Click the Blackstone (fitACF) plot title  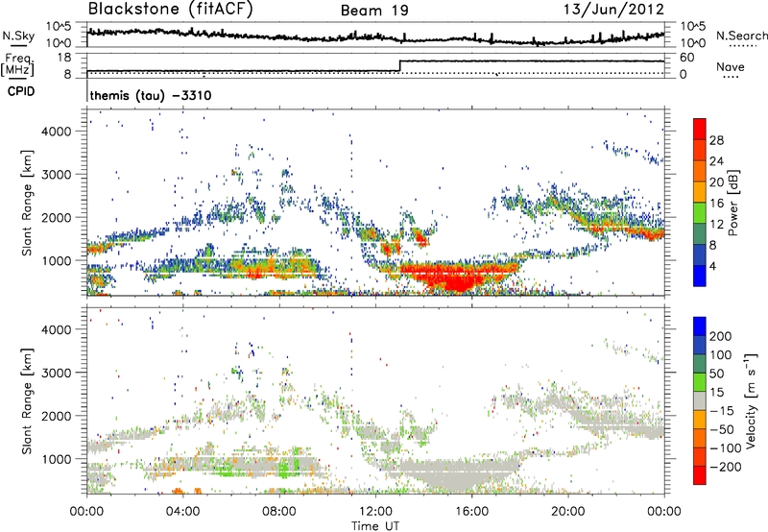171,10
